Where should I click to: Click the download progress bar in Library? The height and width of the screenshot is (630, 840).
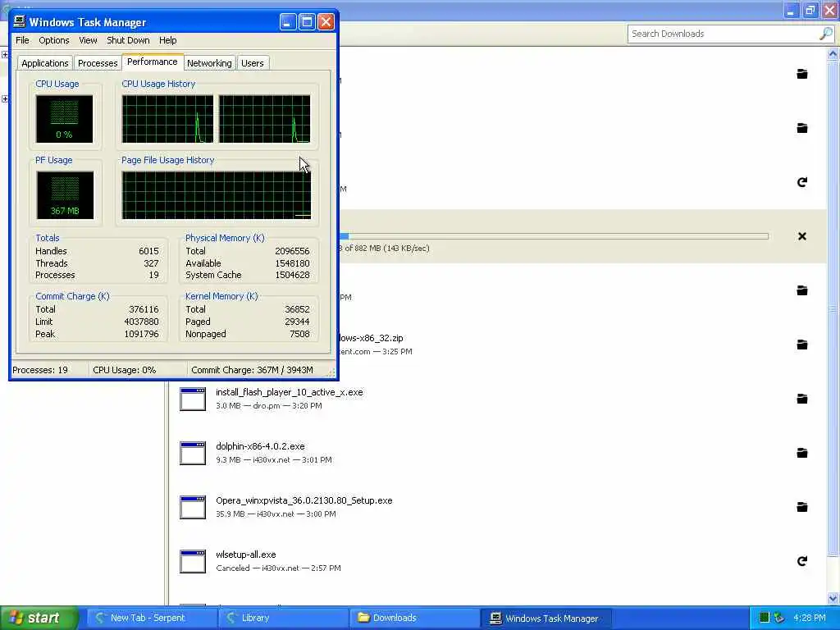(x=554, y=236)
